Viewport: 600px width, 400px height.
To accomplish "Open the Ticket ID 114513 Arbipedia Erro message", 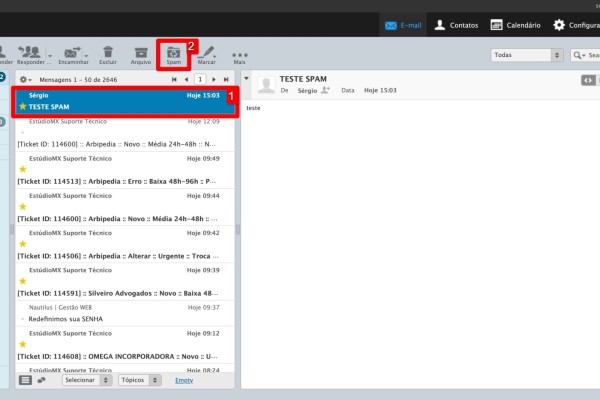I will click(125, 170).
